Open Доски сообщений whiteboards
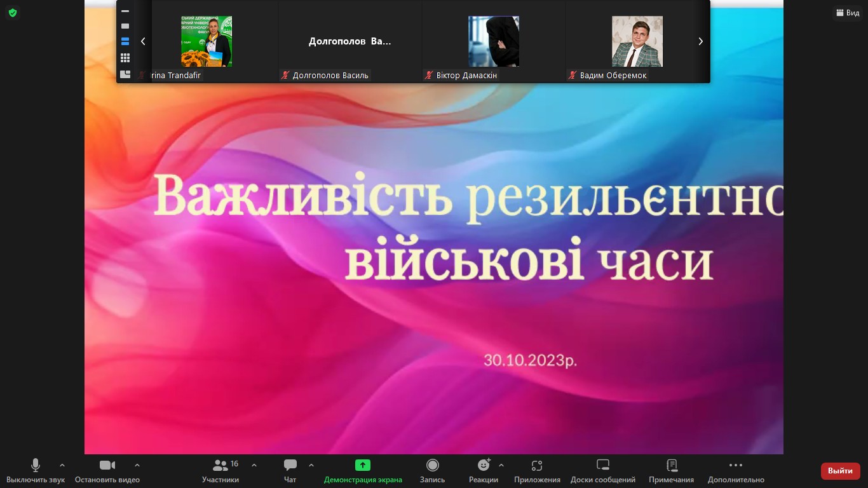 [602, 471]
